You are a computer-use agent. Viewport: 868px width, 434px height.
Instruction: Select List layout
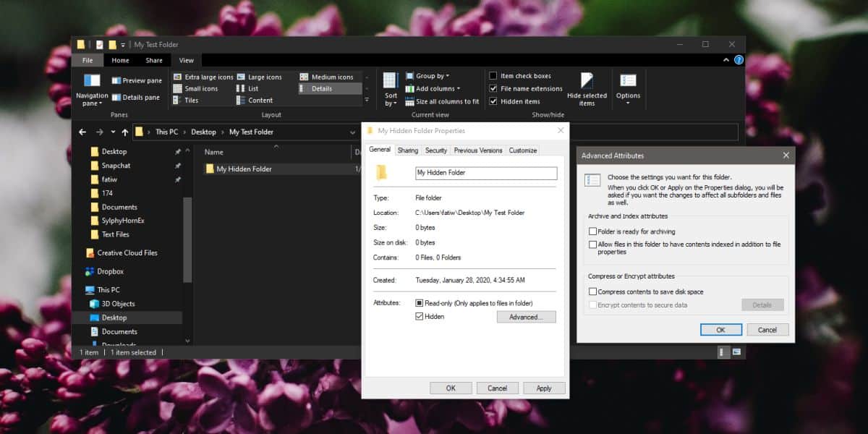point(247,88)
